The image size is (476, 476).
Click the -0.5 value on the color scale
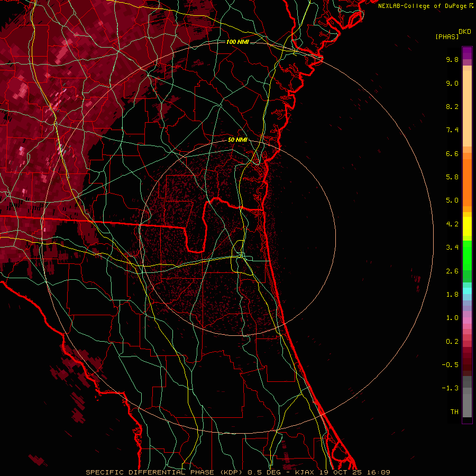450,365
